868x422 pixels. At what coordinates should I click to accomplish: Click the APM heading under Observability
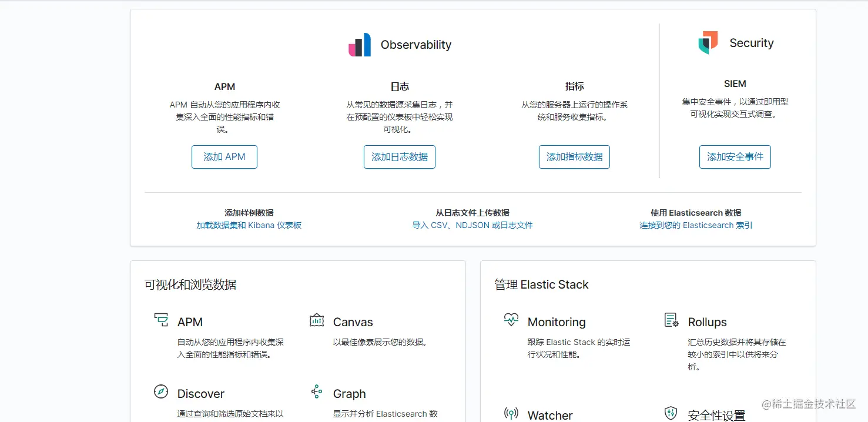coord(224,86)
